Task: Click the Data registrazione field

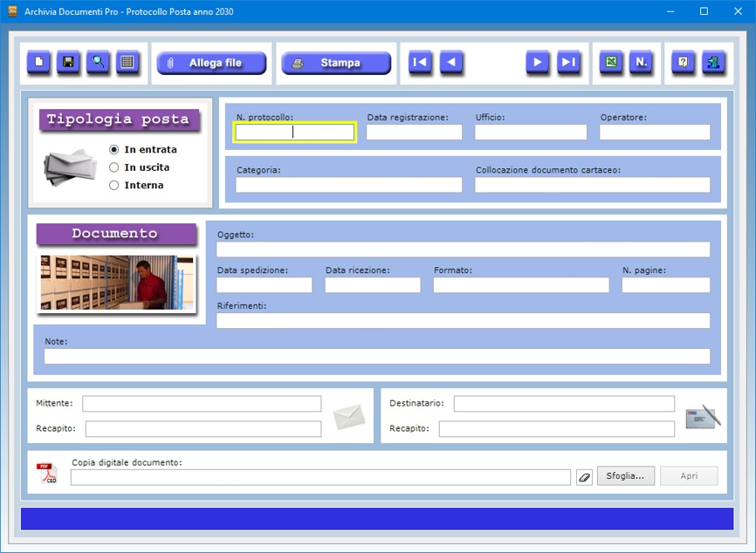Action: pos(414,132)
